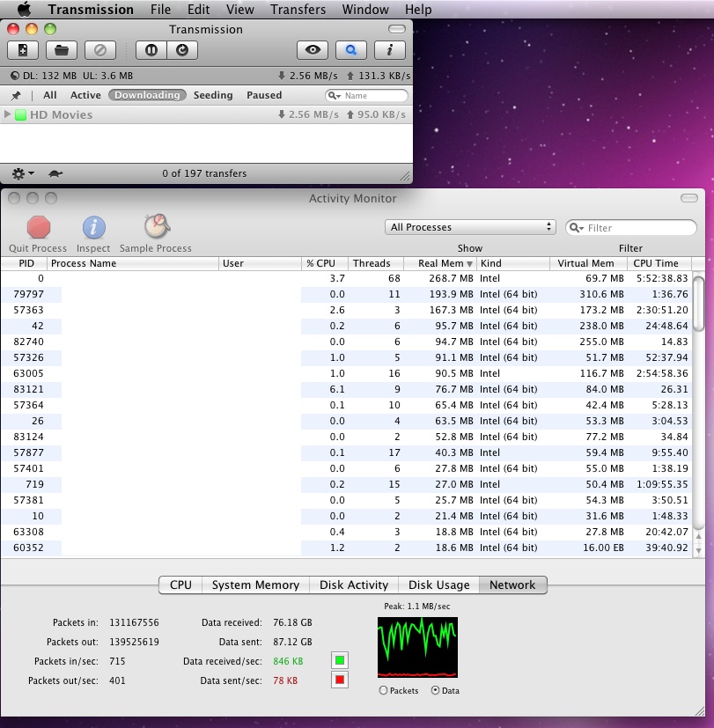The height and width of the screenshot is (728, 714).
Task: Open the Apple menu
Action: pyautogui.click(x=24, y=9)
